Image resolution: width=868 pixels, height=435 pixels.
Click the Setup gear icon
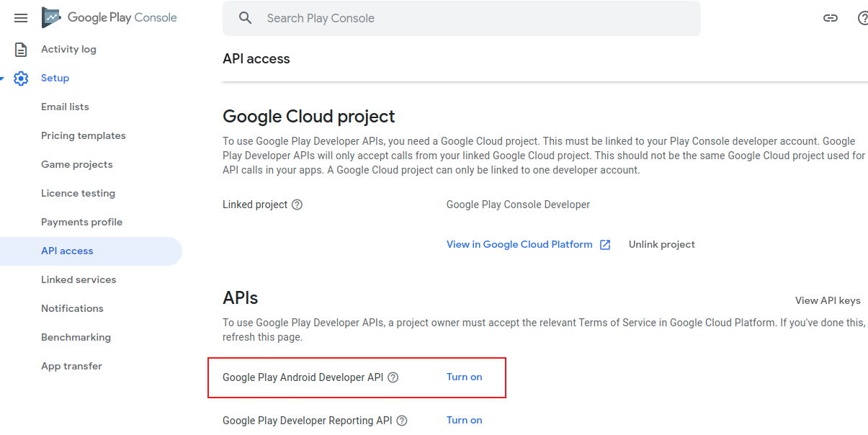point(21,79)
